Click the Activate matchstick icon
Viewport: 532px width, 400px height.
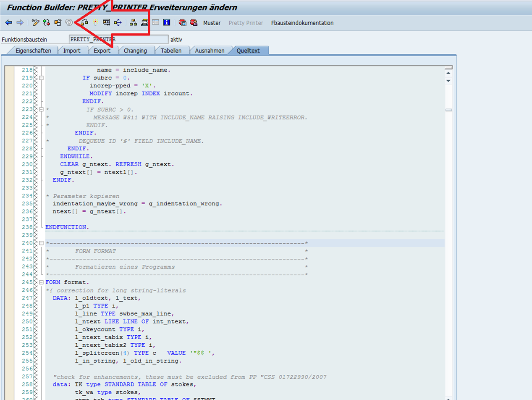95,23
